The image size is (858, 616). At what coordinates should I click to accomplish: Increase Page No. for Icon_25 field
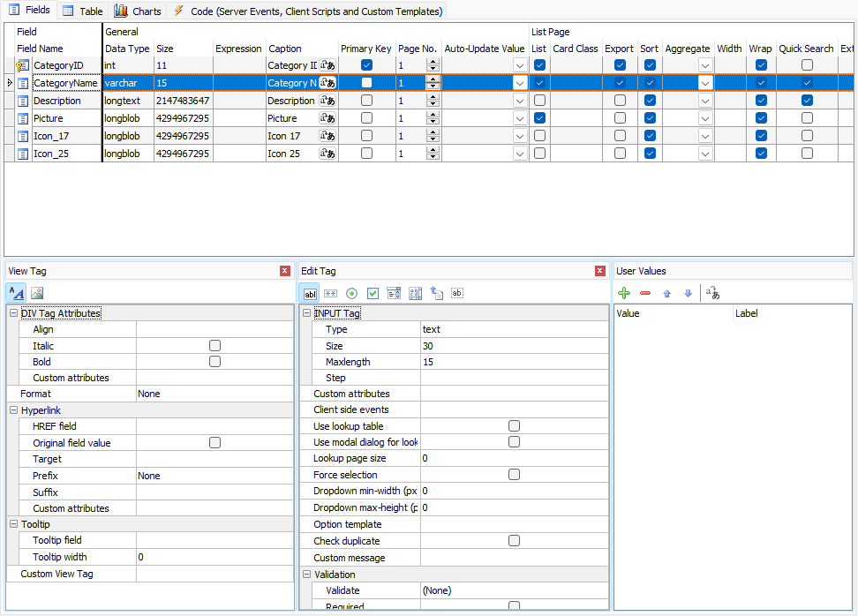click(433, 150)
